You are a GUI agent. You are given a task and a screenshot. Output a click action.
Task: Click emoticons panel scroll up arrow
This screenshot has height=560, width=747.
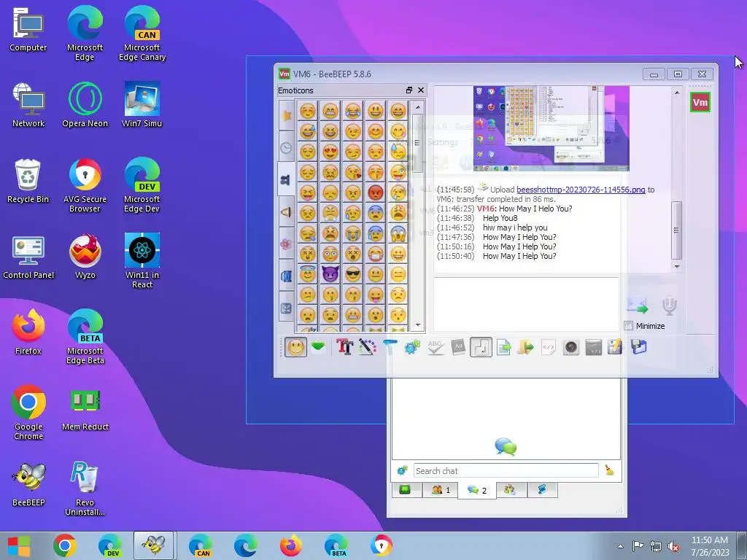418,107
